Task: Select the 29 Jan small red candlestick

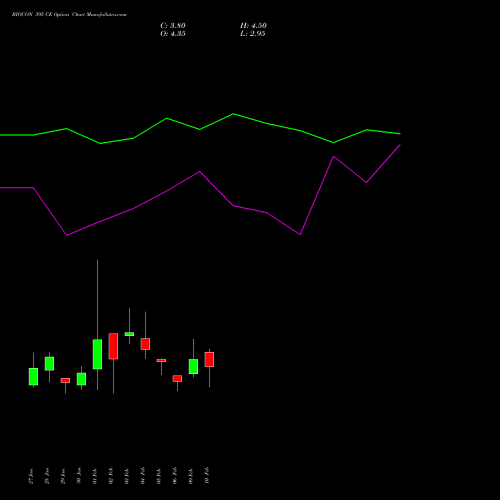Action: click(x=65, y=380)
